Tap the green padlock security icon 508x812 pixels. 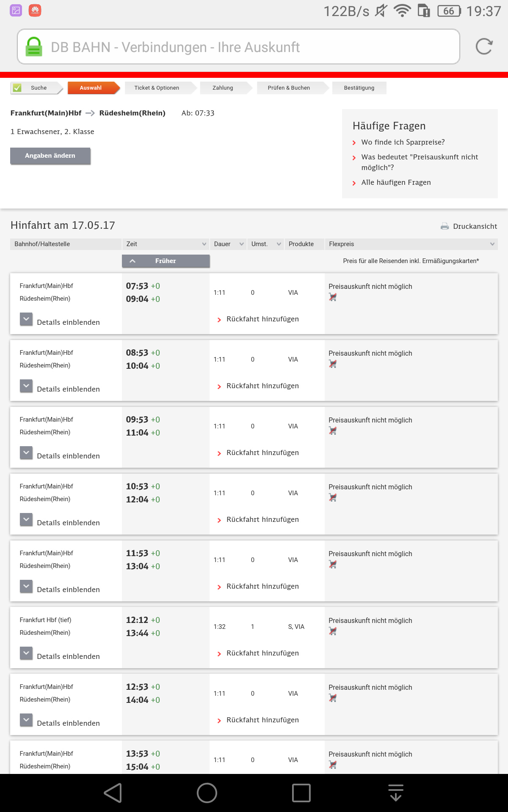tap(34, 47)
